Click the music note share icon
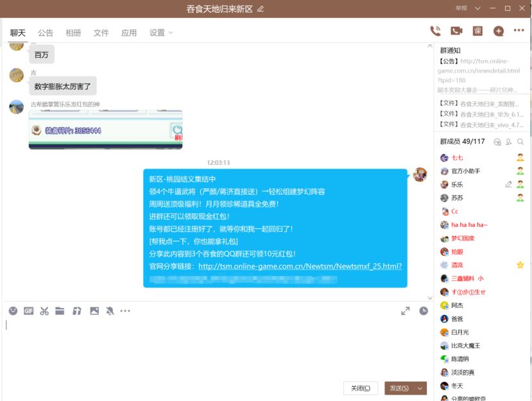 77,311
